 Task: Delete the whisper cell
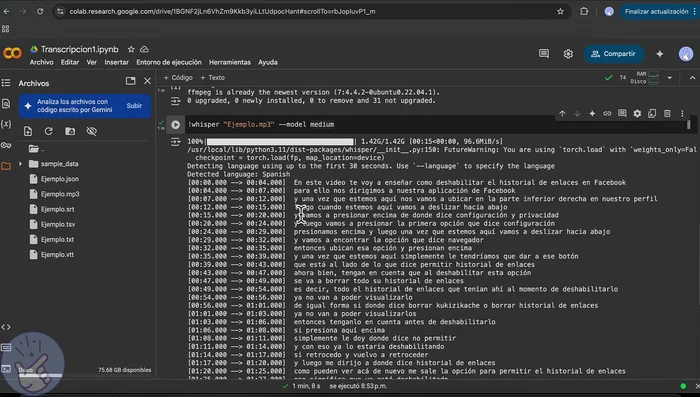[667, 113]
